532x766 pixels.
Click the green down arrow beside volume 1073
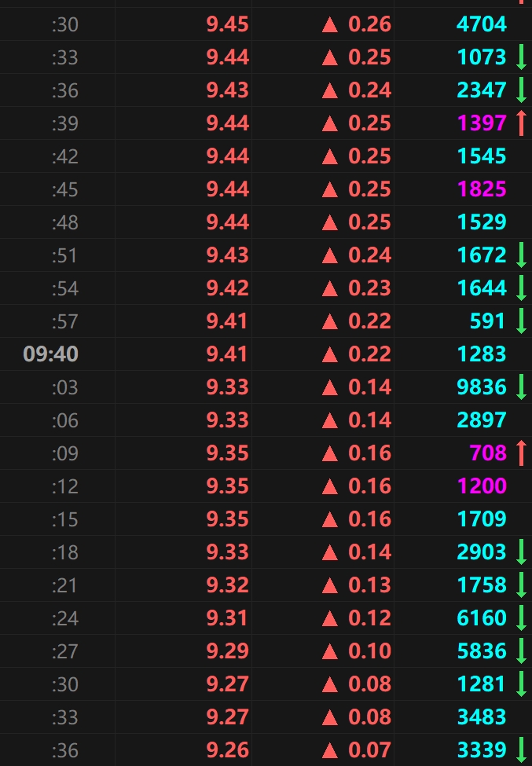pos(521,57)
